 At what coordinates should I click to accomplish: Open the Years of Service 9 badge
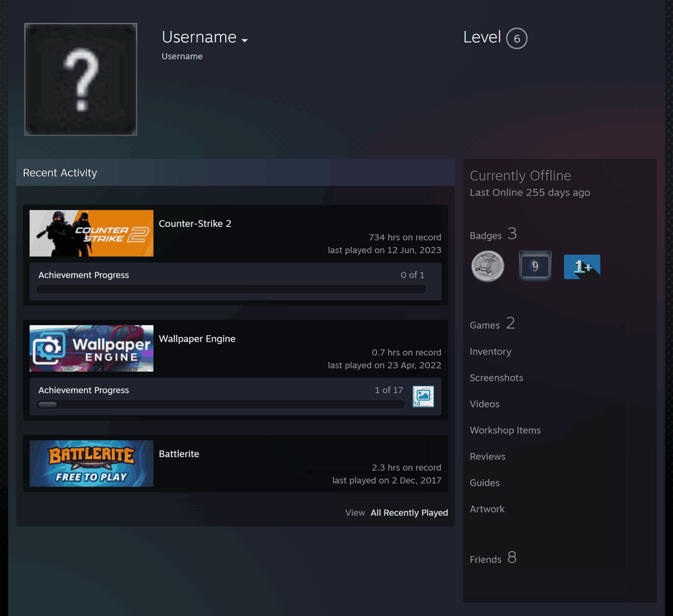535,266
